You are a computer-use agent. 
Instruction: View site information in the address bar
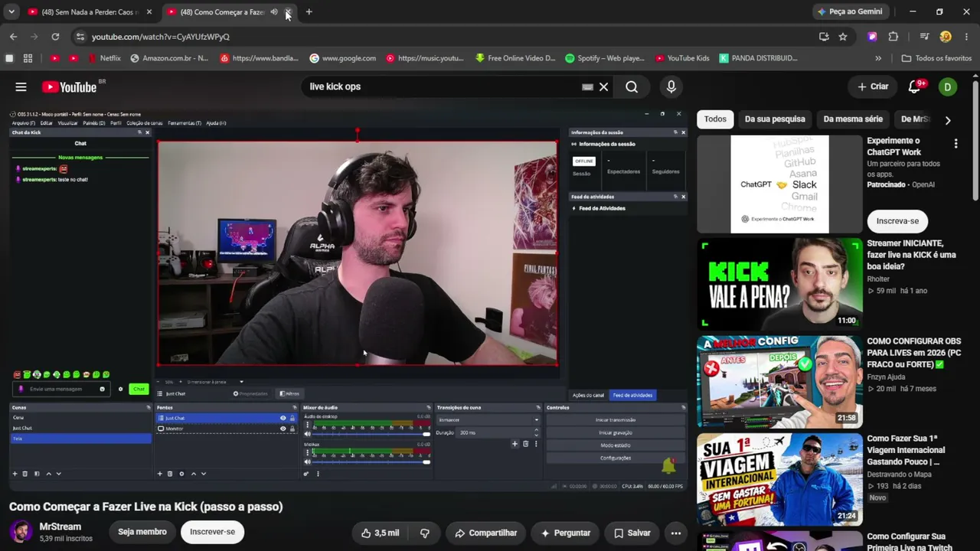coord(80,37)
